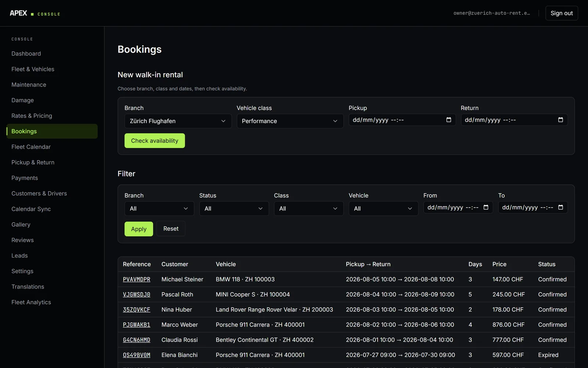Open calendar picker in From filter
This screenshot has height=368, width=588.
coord(486,208)
